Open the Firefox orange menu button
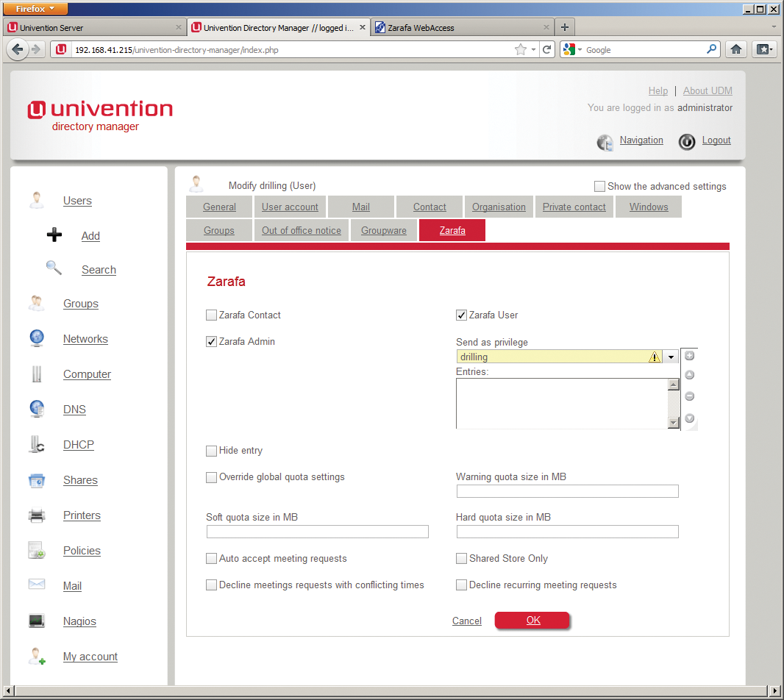The width and height of the screenshot is (784, 700). tap(35, 9)
